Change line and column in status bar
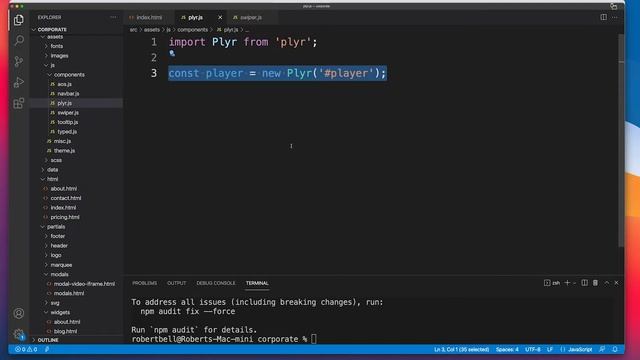 pos(461,349)
